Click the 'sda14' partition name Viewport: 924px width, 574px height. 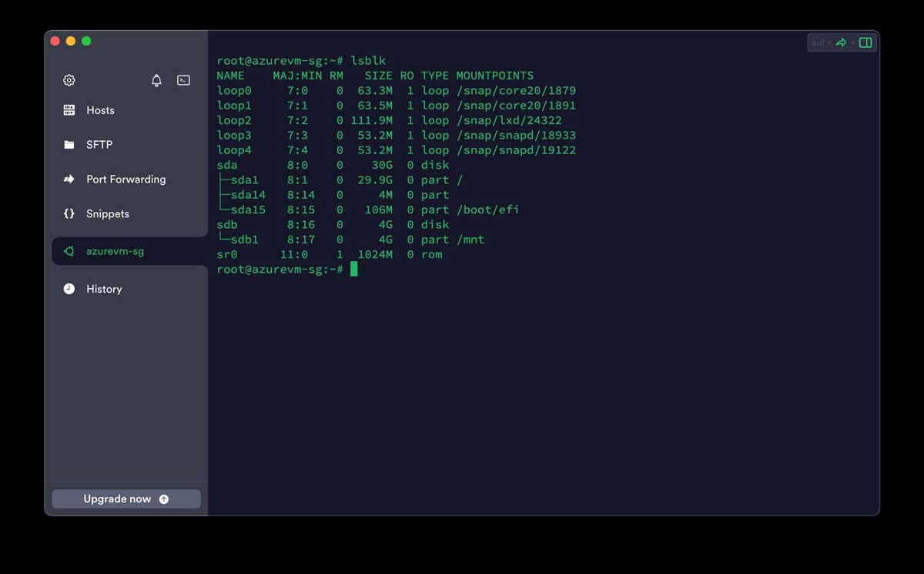[x=248, y=195]
